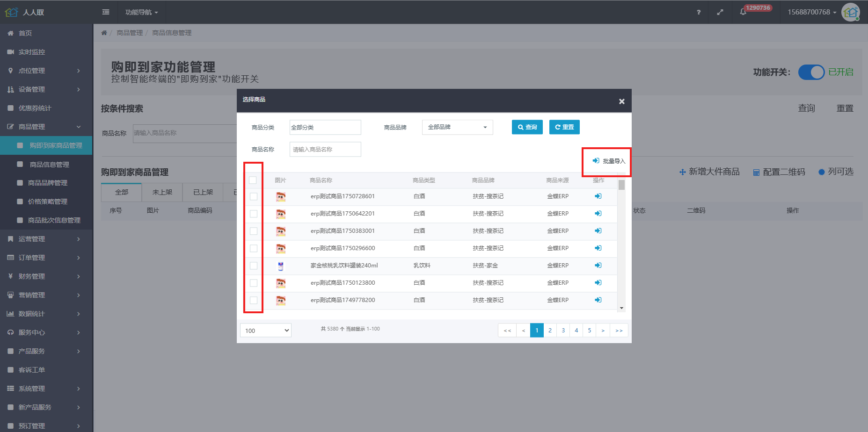Viewport: 868px width, 432px height.
Task: Collapse sidebar using the hamburger menu icon
Action: (106, 12)
